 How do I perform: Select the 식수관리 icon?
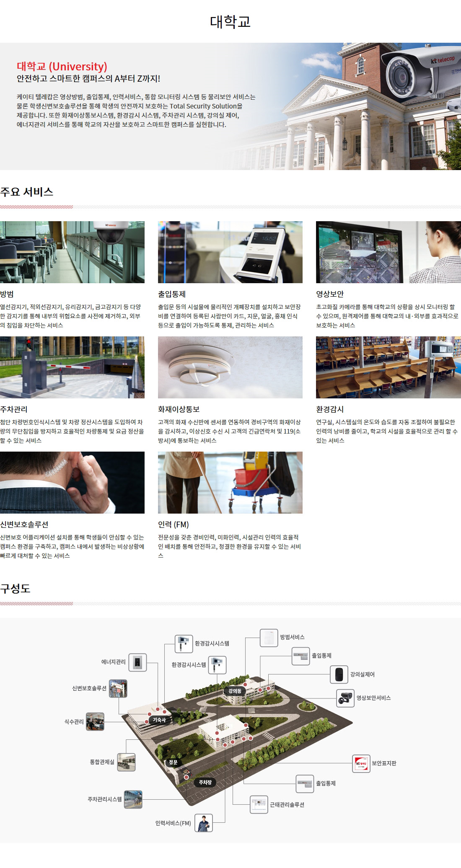[95, 721]
